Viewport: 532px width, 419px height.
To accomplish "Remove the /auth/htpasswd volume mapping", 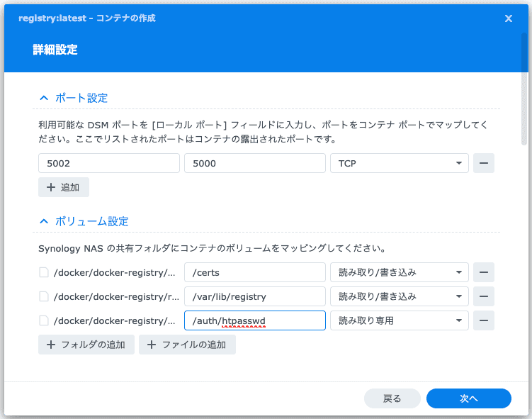I will click(484, 320).
